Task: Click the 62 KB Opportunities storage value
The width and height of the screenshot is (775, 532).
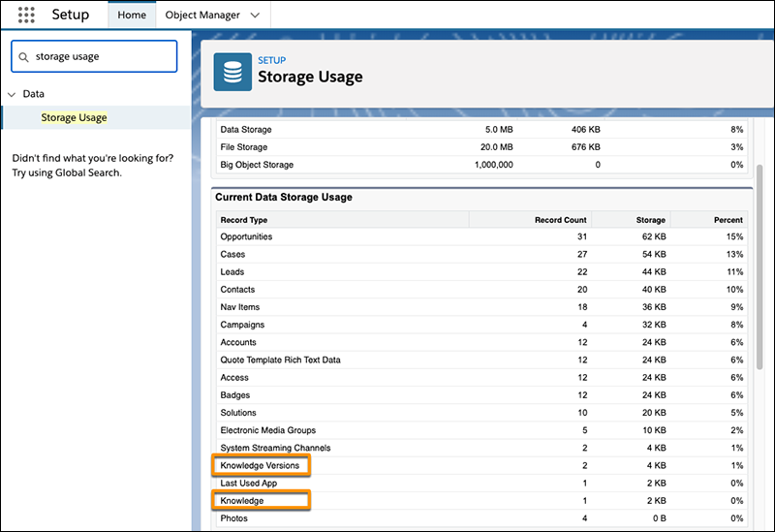Action: (654, 236)
